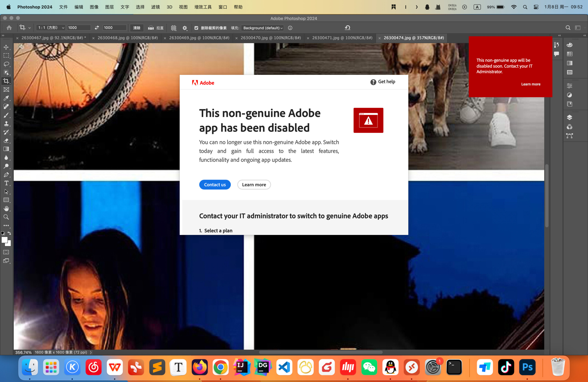Select the Brush tool
This screenshot has width=588, height=382.
[6, 115]
